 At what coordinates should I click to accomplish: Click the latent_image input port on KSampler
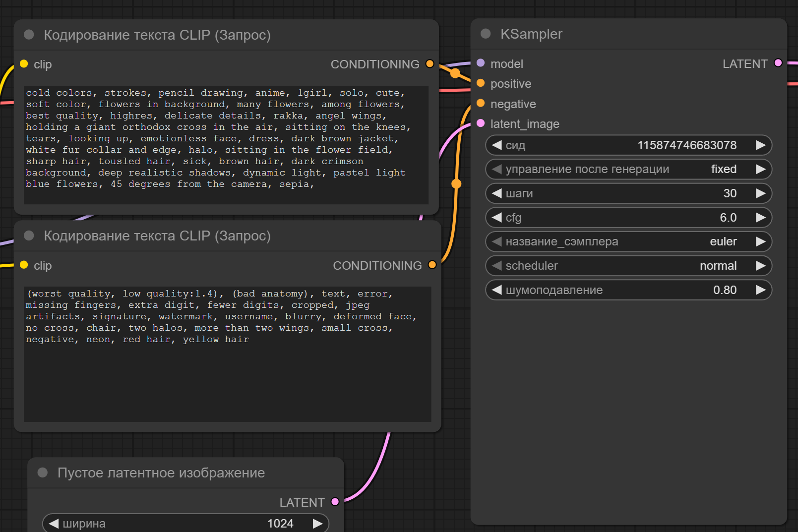481,123
